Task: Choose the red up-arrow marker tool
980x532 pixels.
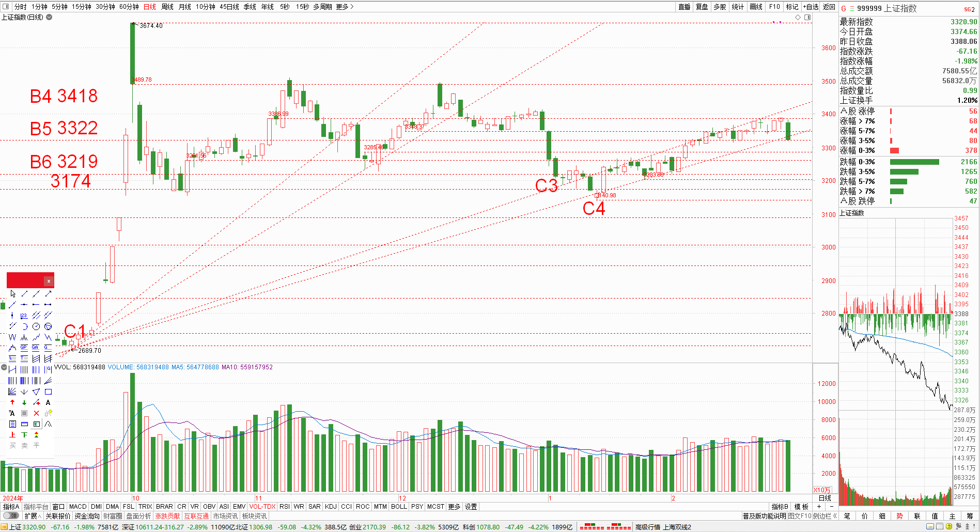Action: (12, 402)
